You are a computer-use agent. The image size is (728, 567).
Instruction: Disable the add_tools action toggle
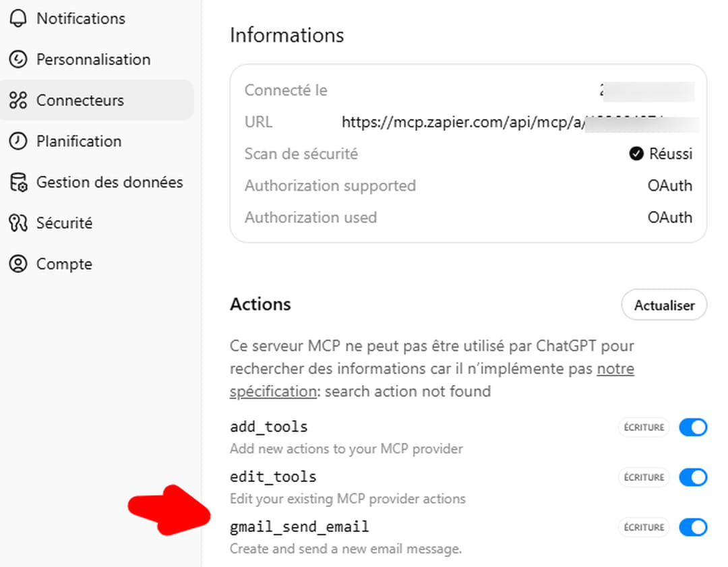coord(692,427)
